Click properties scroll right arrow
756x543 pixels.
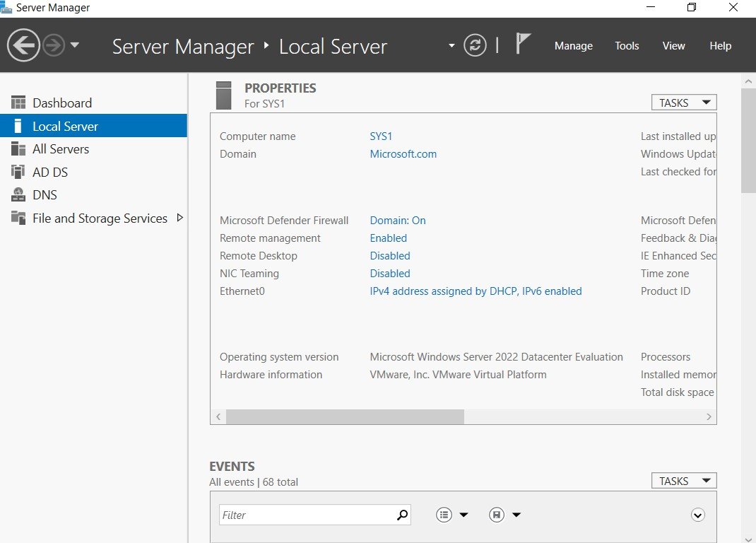[709, 416]
